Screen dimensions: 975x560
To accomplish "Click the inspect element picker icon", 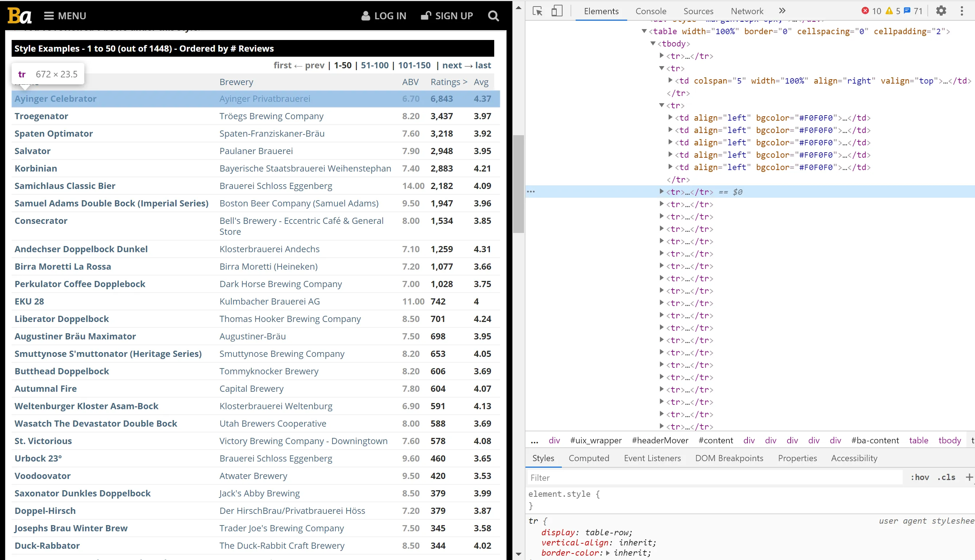I will pos(537,11).
